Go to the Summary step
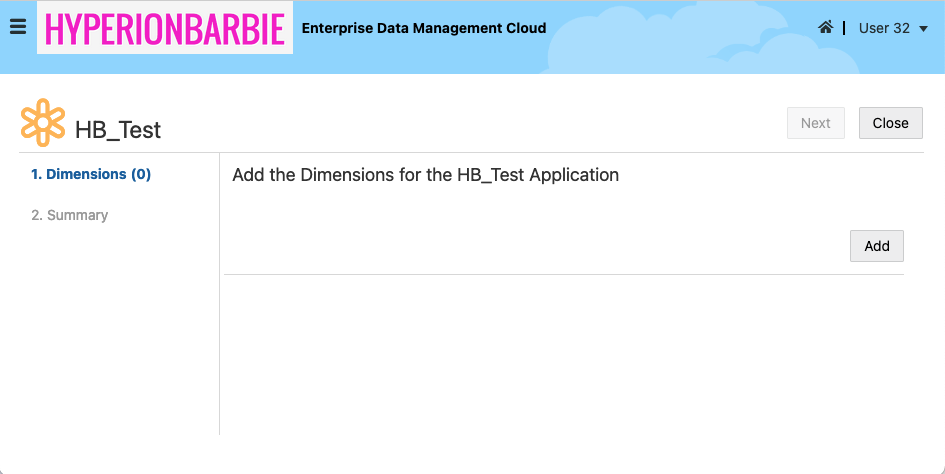 [x=70, y=215]
